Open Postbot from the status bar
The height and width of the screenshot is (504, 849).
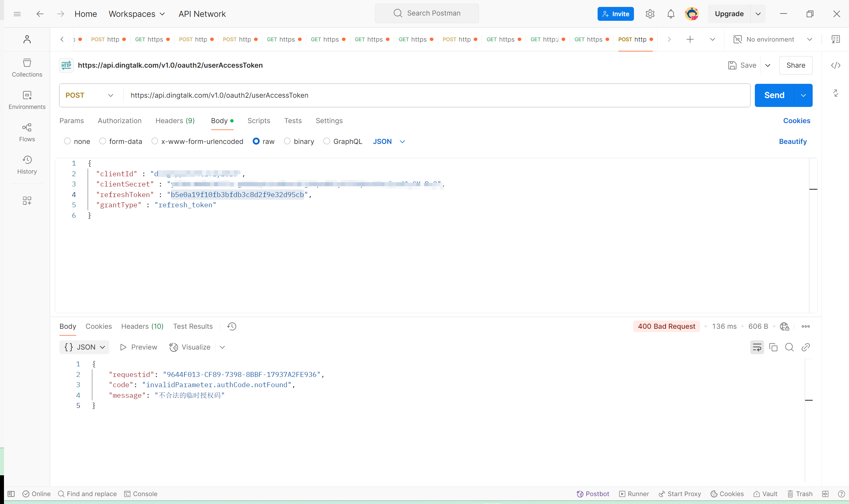(593, 494)
